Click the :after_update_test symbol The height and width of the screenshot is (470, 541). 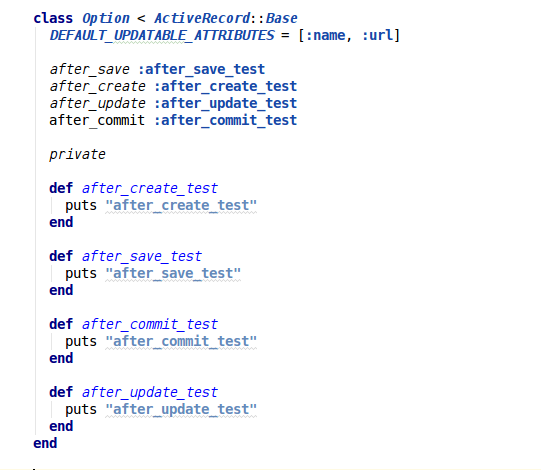click(226, 104)
